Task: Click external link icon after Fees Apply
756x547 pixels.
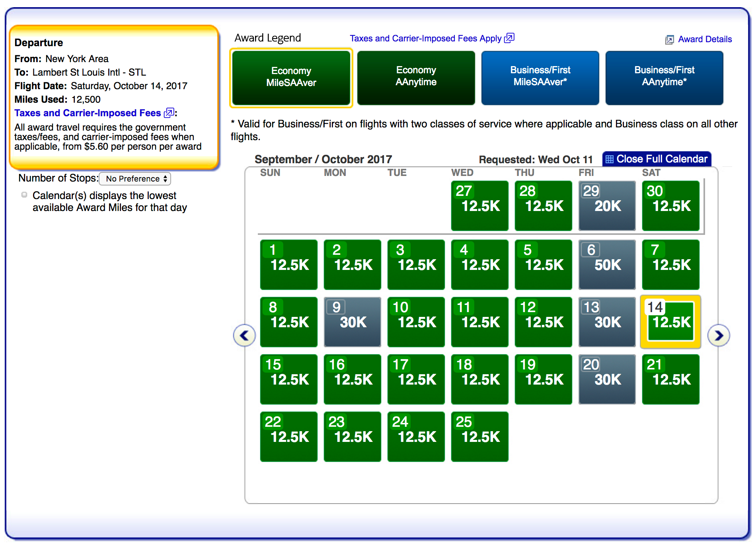Action: (509, 38)
